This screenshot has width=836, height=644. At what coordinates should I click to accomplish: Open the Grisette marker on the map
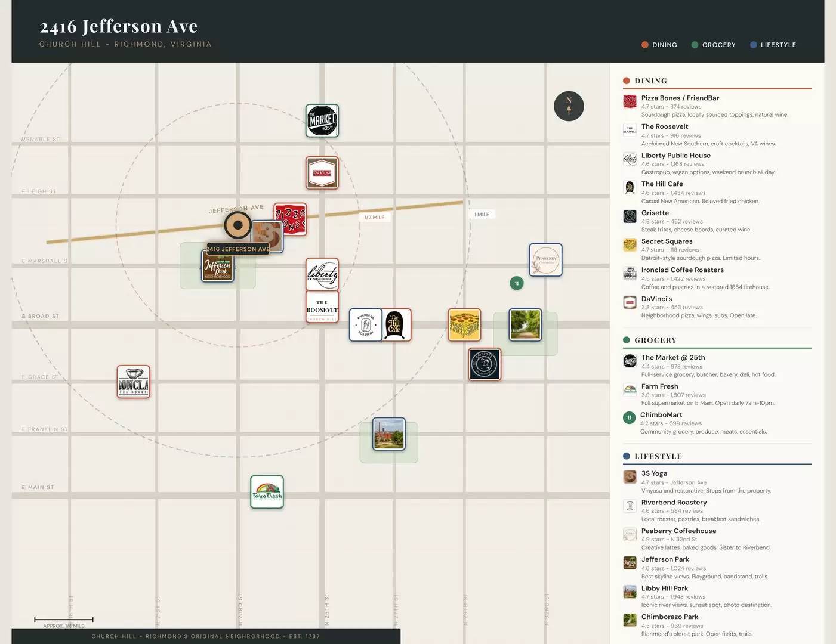tap(485, 364)
